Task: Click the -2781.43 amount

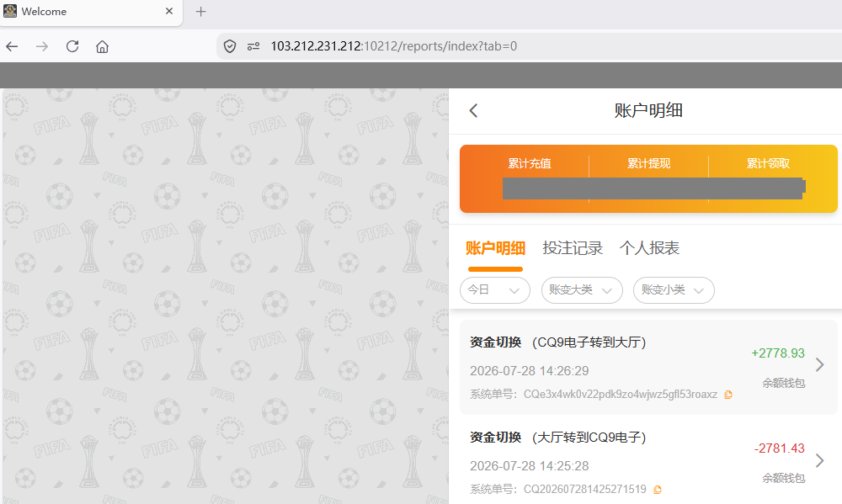Action: click(779, 448)
